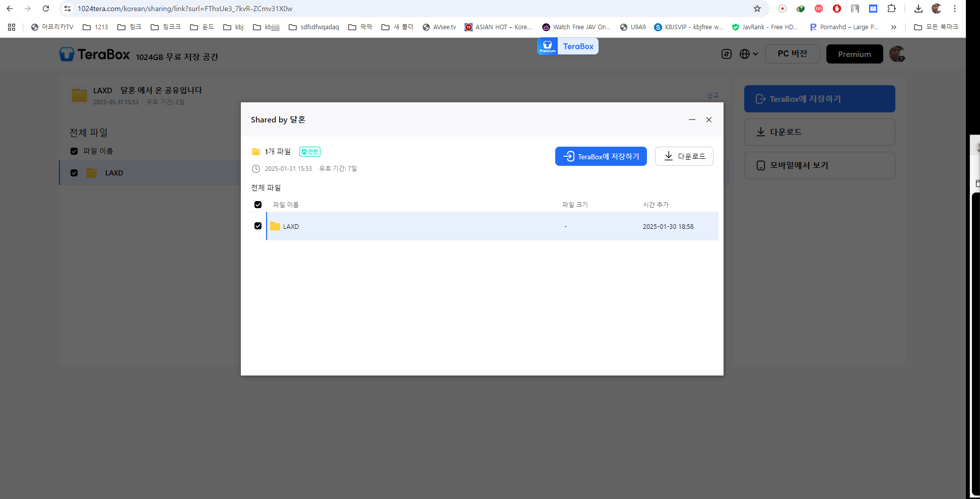The image size is (980, 499).
Task: Open the sdfsdfwqadaq bookmark folder
Action: (x=314, y=27)
